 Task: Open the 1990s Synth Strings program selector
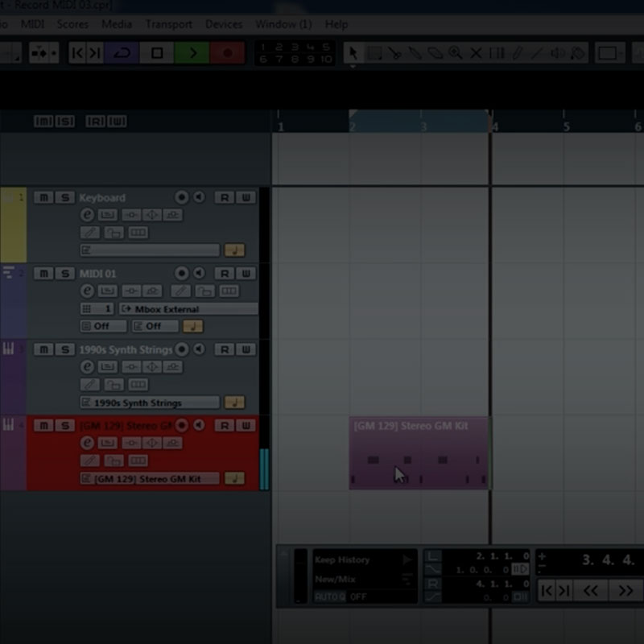pos(150,402)
